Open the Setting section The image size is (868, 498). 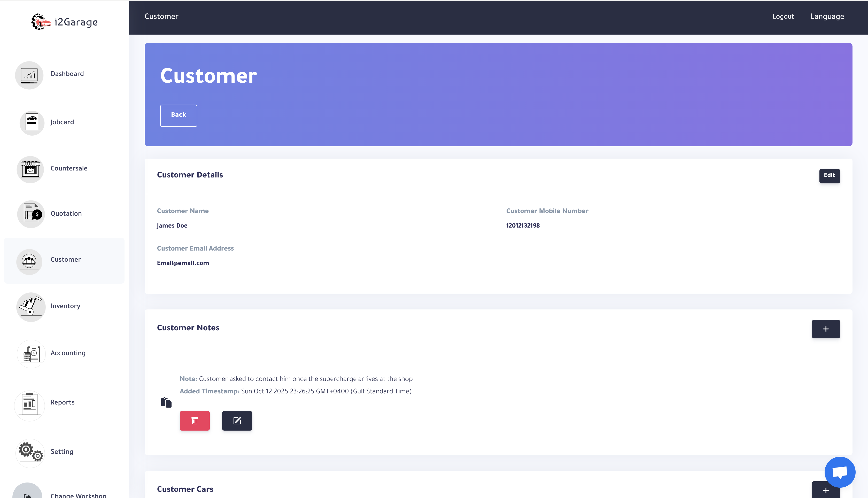62,452
